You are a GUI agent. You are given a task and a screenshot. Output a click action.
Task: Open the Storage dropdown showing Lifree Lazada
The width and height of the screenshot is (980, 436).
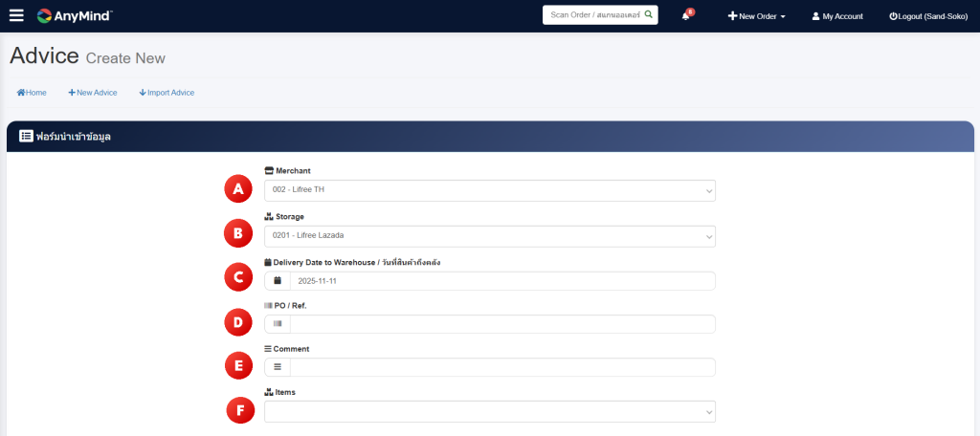pos(489,236)
